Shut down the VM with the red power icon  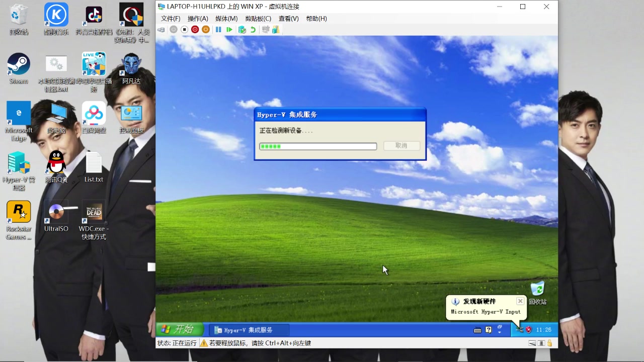(195, 30)
